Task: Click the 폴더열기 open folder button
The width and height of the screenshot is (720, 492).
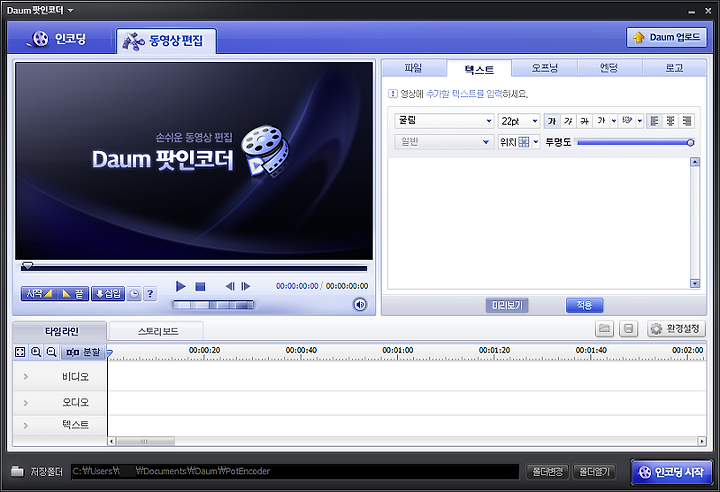Action: click(594, 471)
